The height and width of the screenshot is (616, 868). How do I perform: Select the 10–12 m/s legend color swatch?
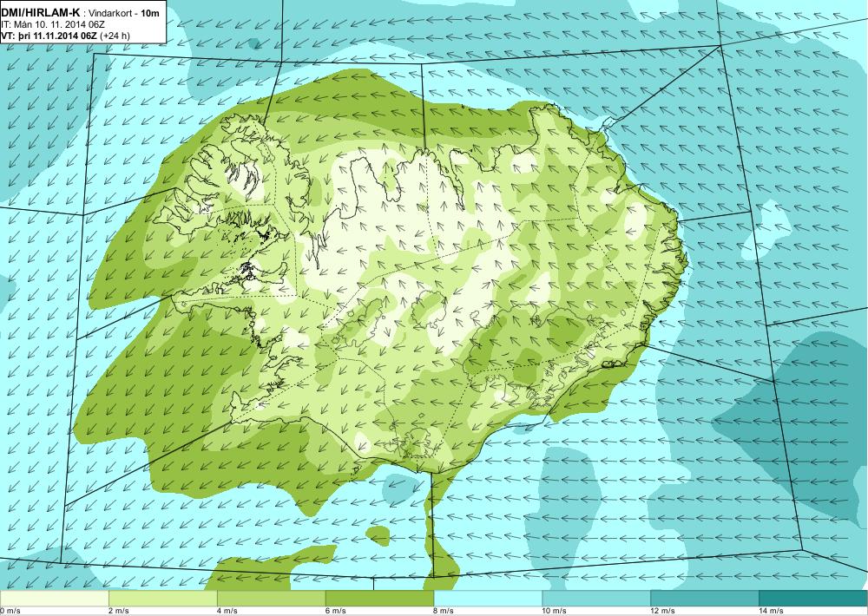coord(597,599)
